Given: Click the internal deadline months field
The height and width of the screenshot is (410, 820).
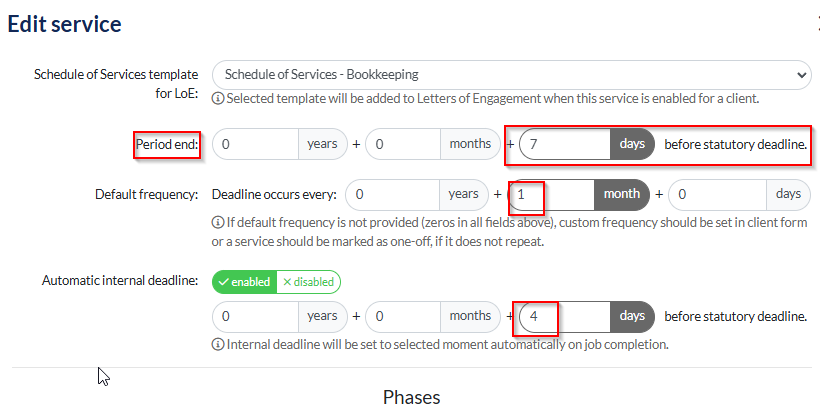Looking at the screenshot, I should (x=403, y=316).
